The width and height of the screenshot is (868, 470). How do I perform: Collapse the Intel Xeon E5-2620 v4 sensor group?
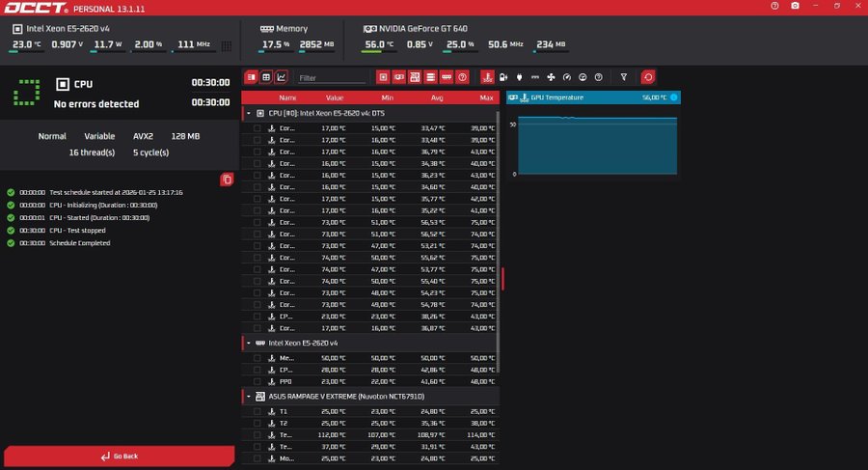click(x=249, y=343)
